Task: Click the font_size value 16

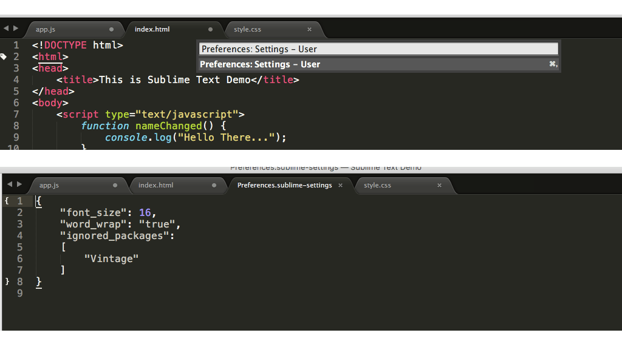Action: tap(145, 212)
